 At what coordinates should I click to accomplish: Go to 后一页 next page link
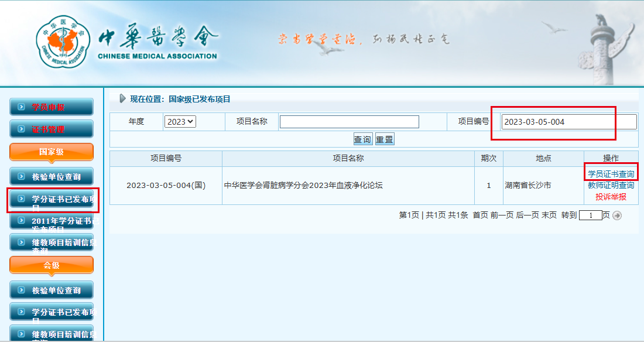point(527,215)
